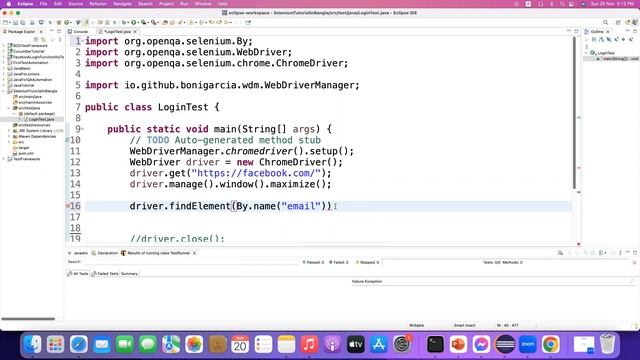Screen dimensions: 640x360
Task: Open Maps from the dock
Action: 171,344
